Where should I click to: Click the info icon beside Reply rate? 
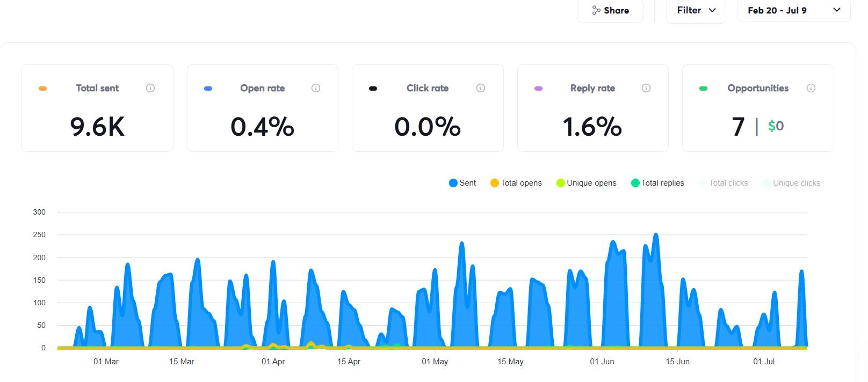[646, 88]
